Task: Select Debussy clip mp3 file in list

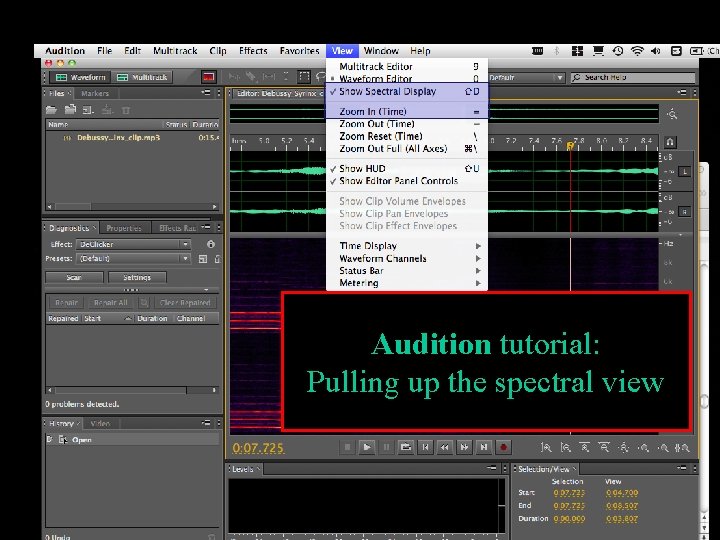Action: [132, 137]
